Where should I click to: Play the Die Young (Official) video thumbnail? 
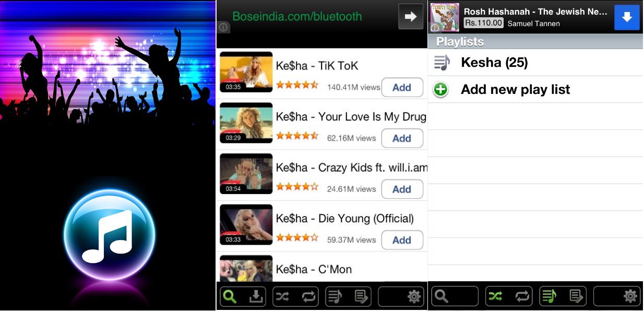(x=246, y=224)
